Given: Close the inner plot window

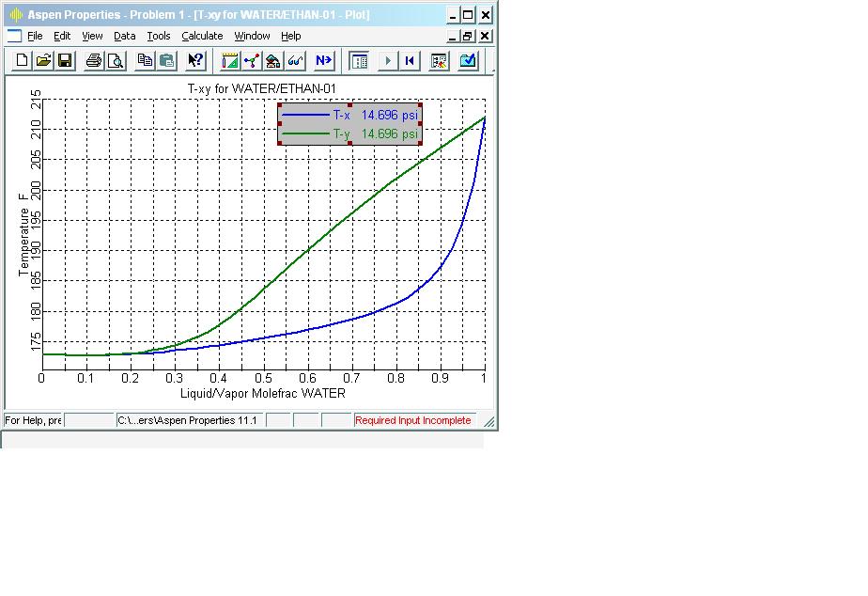Looking at the screenshot, I should pyautogui.click(x=485, y=36).
